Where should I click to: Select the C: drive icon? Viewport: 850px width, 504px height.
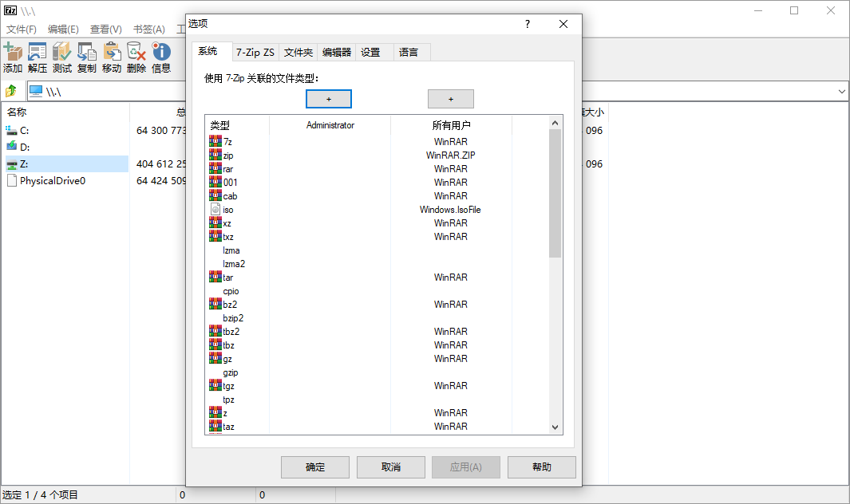tap(11, 130)
